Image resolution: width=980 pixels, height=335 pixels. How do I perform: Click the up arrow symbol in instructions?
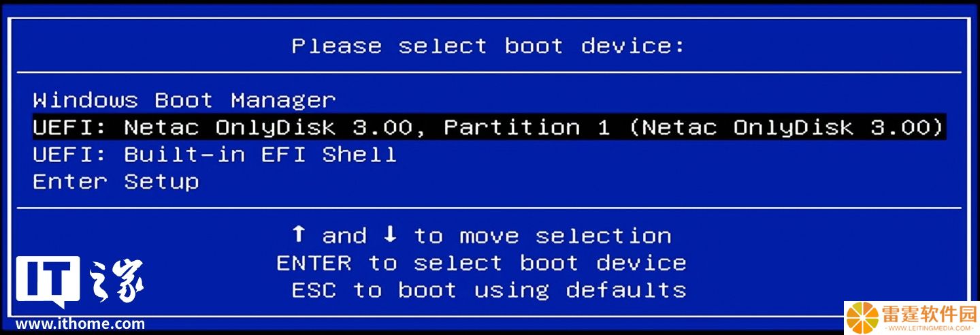point(298,235)
